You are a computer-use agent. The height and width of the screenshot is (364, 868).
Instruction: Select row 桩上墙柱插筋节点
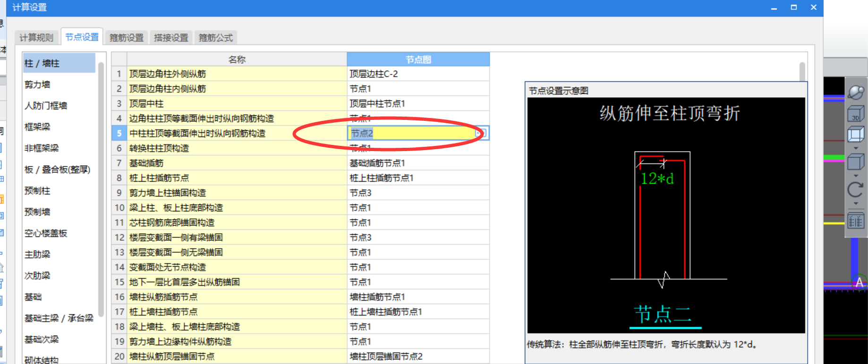pos(237,312)
